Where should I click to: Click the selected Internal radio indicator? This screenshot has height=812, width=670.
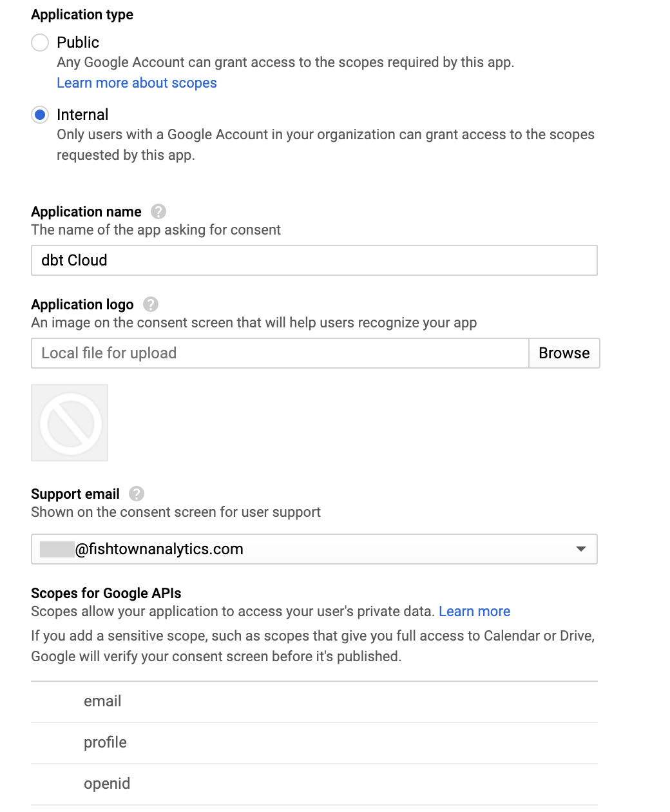39,114
